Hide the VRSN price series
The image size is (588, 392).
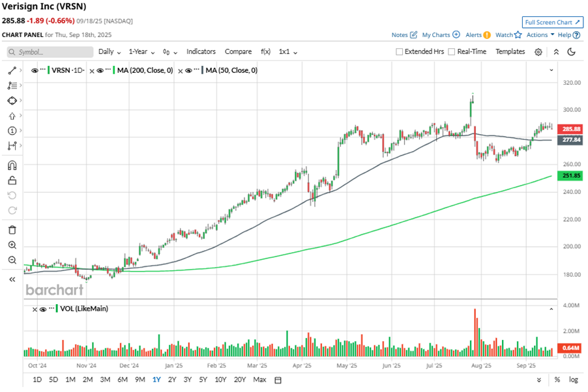(x=35, y=70)
